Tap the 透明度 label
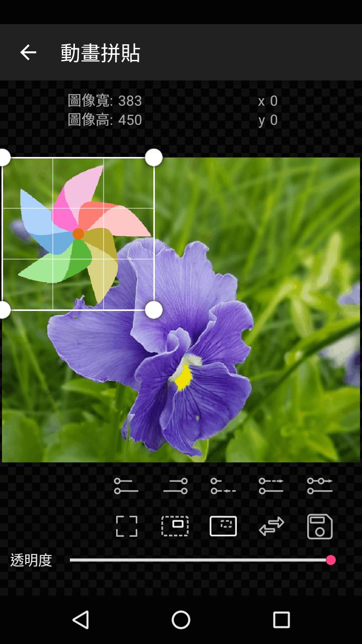Image resolution: width=362 pixels, height=644 pixels. (x=31, y=560)
